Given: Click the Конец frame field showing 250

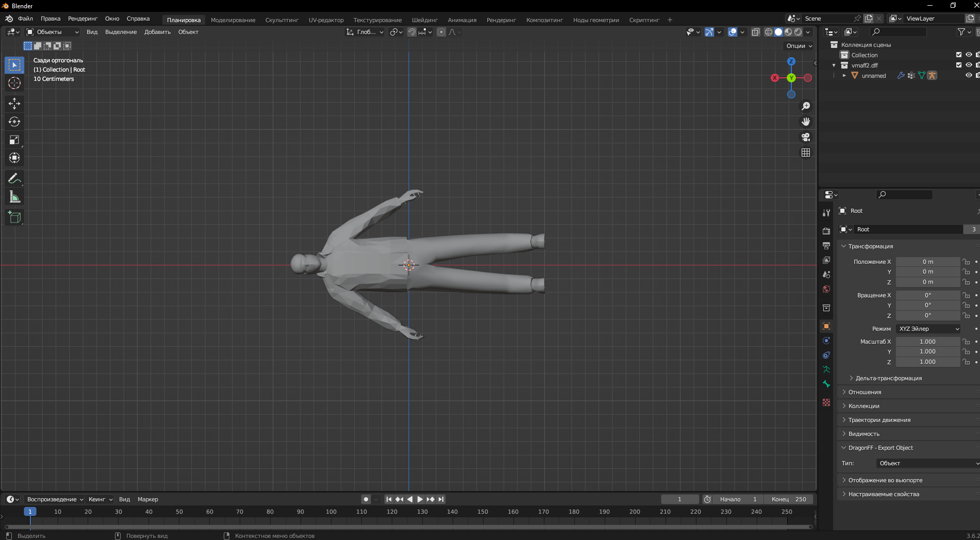Looking at the screenshot, I should tap(789, 499).
